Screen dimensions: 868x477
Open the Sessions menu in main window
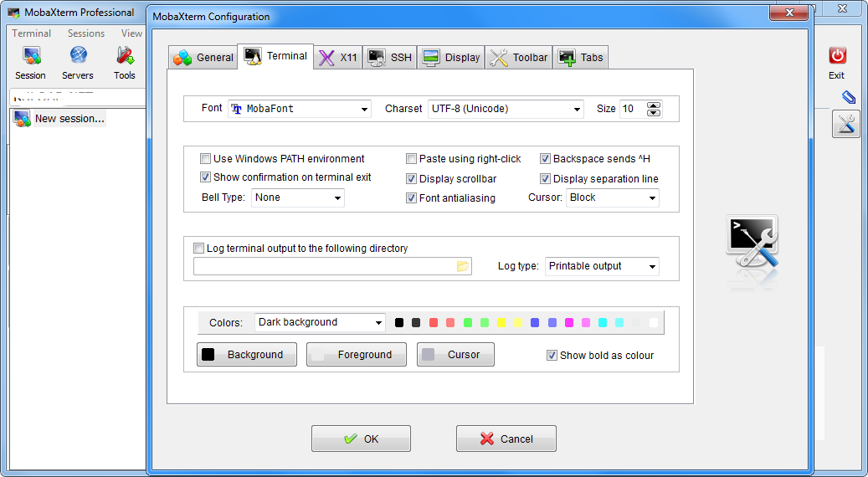86,33
